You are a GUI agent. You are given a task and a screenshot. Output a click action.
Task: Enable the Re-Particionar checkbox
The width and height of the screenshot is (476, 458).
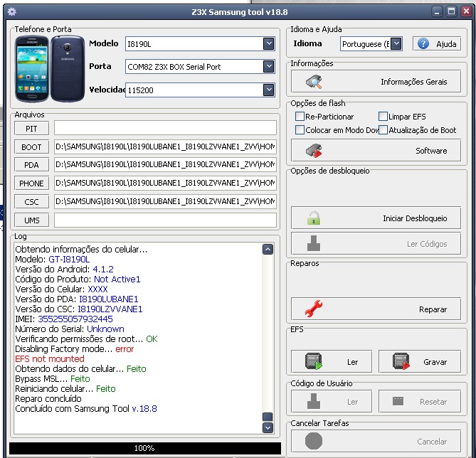[x=300, y=116]
